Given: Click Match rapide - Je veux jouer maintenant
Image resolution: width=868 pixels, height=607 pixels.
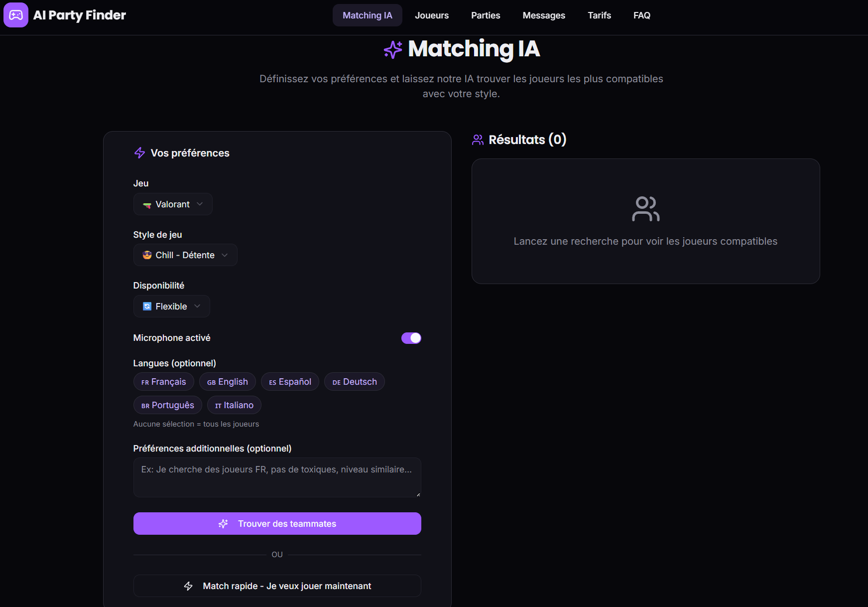Looking at the screenshot, I should 277,586.
